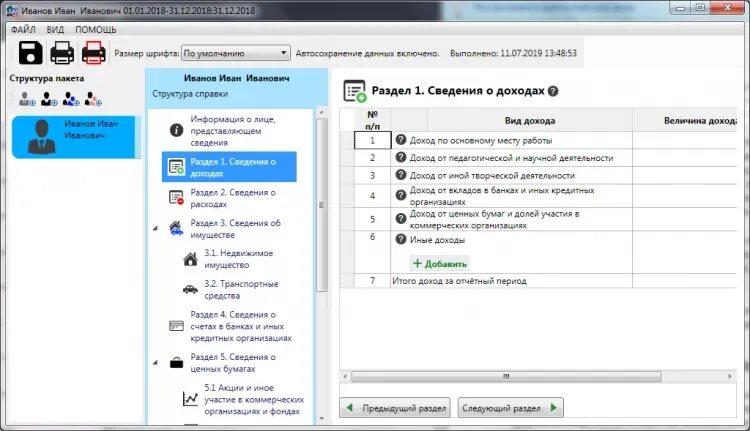The image size is (750, 431).
Task: Click help icon for педагогической и научной деятельности
Action: point(401,157)
